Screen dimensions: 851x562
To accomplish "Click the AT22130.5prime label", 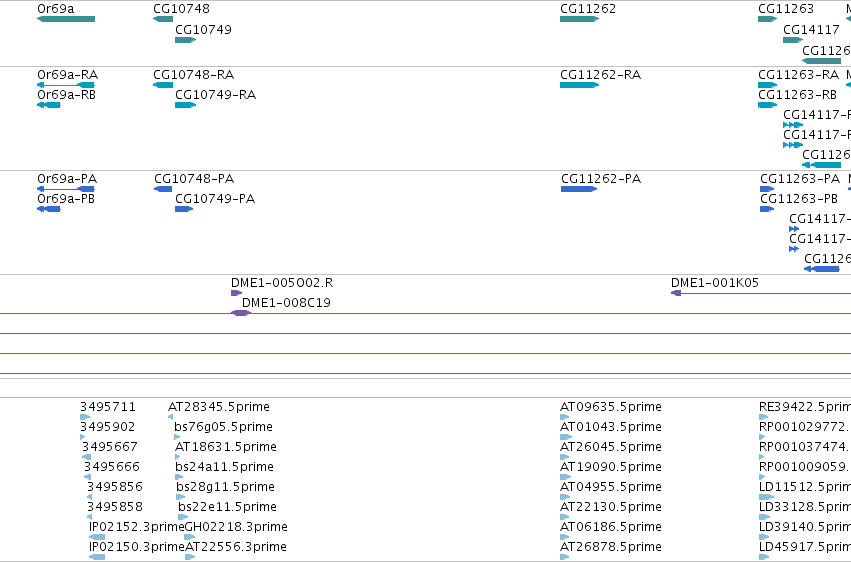I will 611,507.
